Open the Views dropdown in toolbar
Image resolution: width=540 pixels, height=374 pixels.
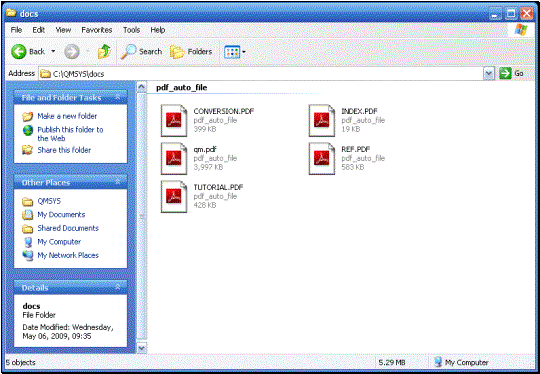[235, 52]
